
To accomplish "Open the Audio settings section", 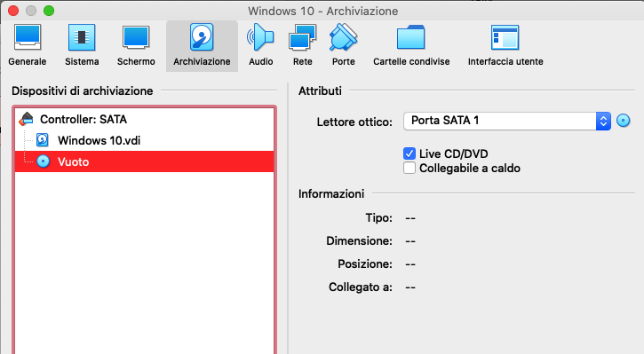I will [x=261, y=45].
